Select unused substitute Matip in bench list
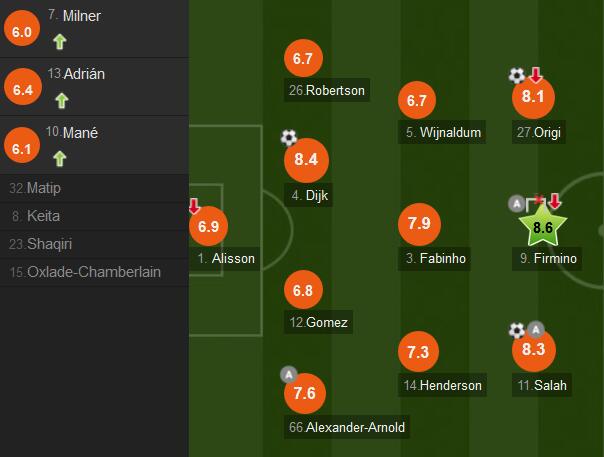This screenshot has height=457, width=604. point(94,188)
